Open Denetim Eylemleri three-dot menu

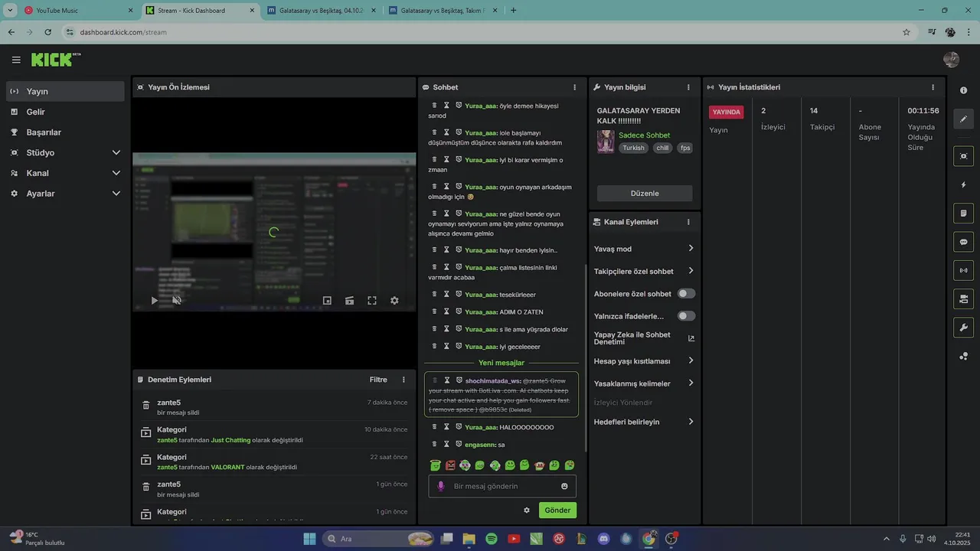click(x=403, y=380)
